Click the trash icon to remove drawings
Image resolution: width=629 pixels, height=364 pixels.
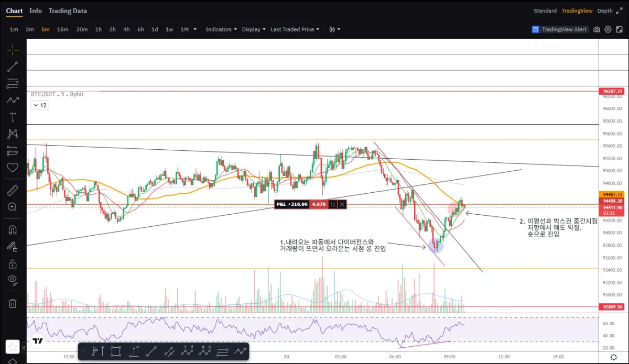[13, 303]
